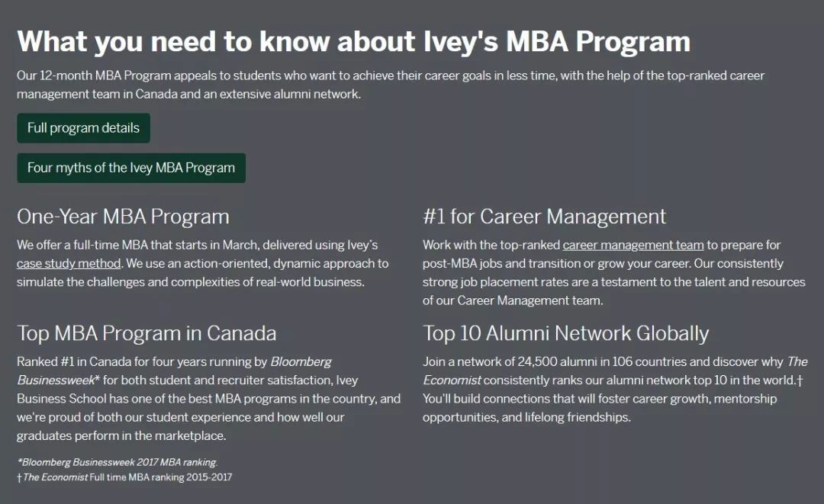
Task: Click The Economist Full time MBA ranking footnote
Action: click(124, 477)
